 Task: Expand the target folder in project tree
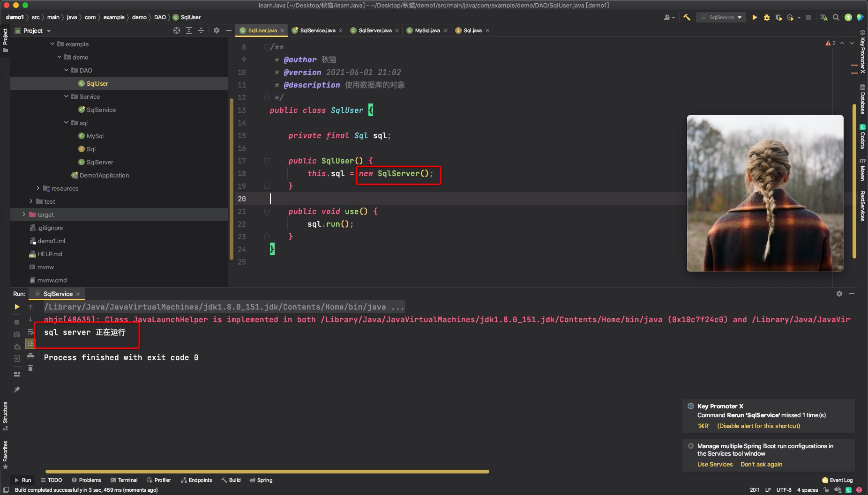24,214
